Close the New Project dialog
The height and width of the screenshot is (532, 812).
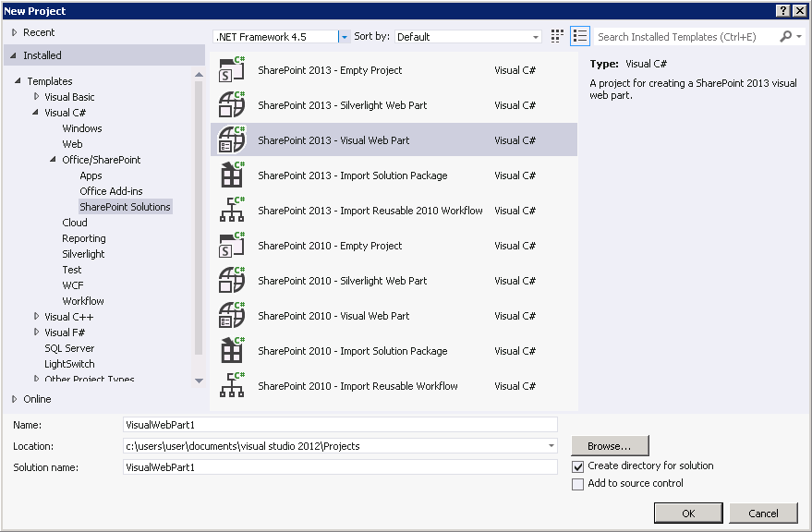pyautogui.click(x=800, y=10)
